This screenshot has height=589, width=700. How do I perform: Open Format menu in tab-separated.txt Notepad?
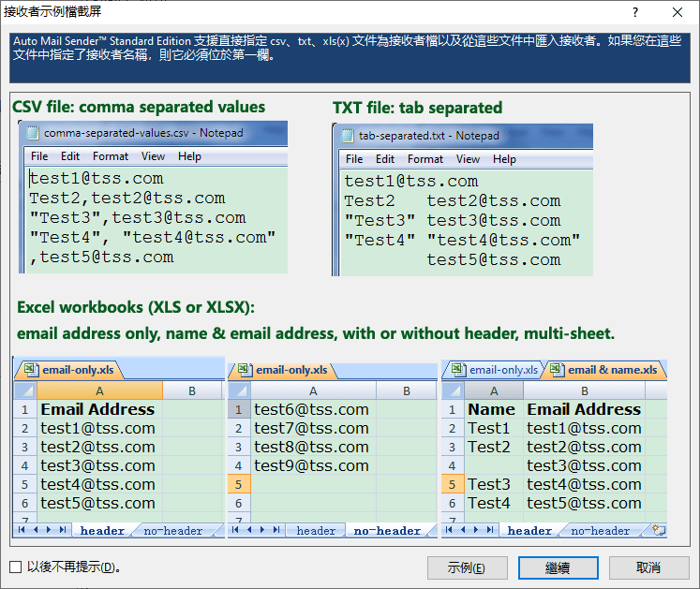(425, 159)
